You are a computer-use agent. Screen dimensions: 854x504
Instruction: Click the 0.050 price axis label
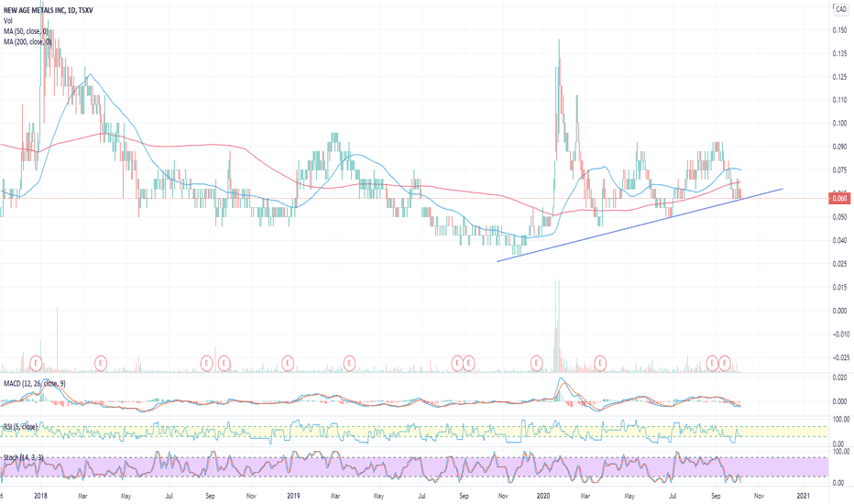[x=839, y=217]
